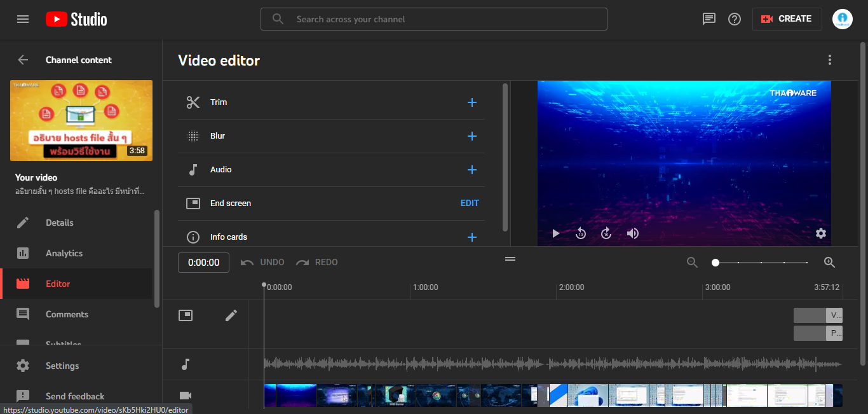The image size is (868, 414).
Task: Open the Help question mark icon
Action: pyautogui.click(x=735, y=19)
